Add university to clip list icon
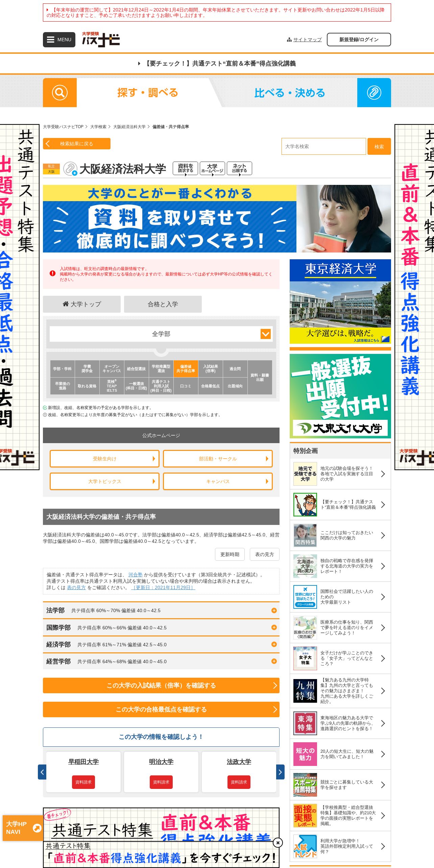Screen dimensions: 434x868 pos(70,169)
